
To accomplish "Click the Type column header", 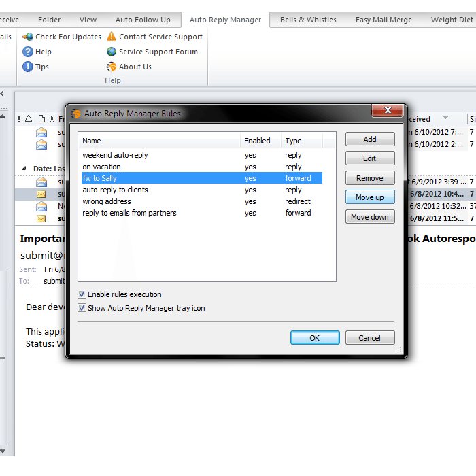I will (302, 141).
